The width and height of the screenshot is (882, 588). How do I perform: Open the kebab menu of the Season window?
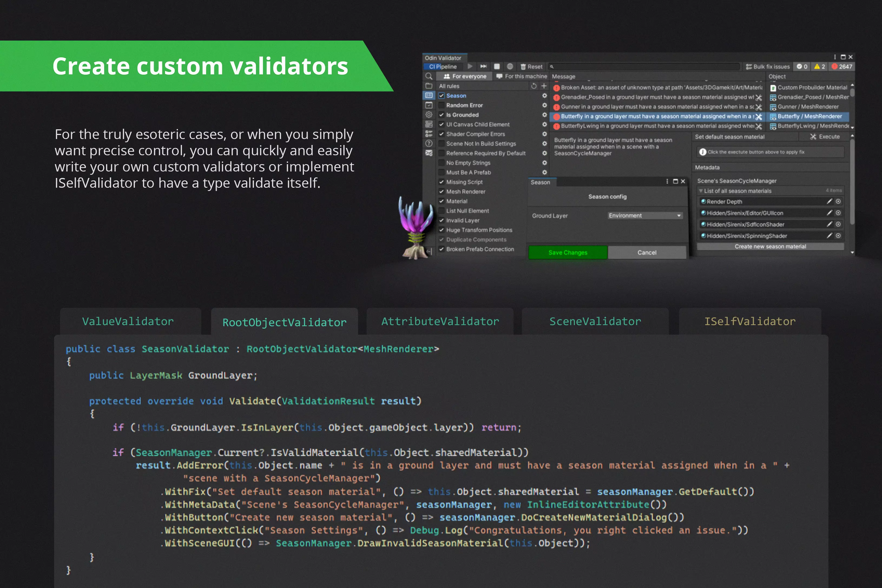(667, 181)
